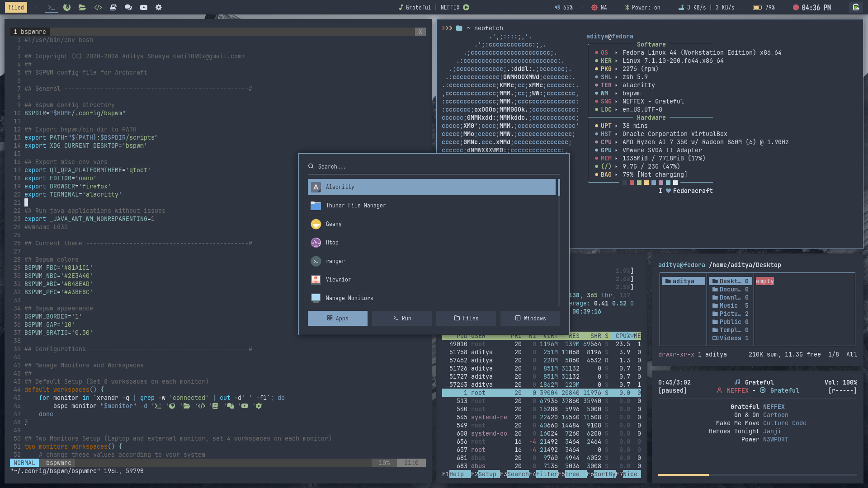Click the RES column header in htop
Screen dimensions: 868x488
pos(574,336)
